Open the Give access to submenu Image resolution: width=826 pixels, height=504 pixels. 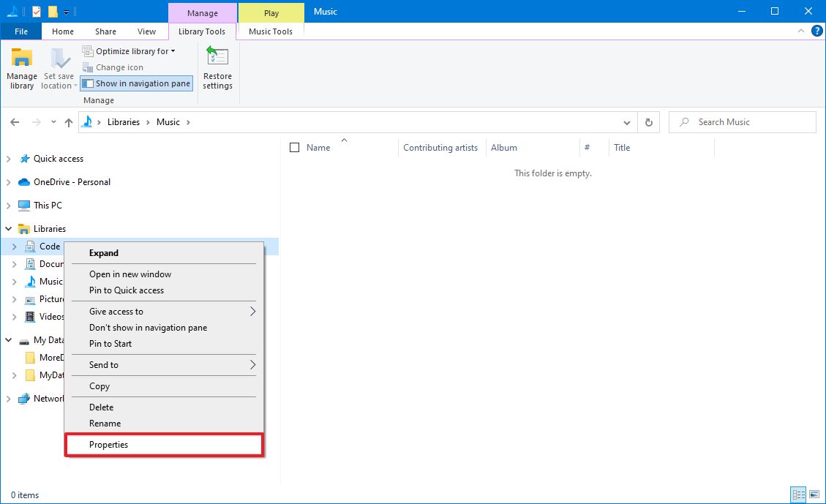pos(164,311)
